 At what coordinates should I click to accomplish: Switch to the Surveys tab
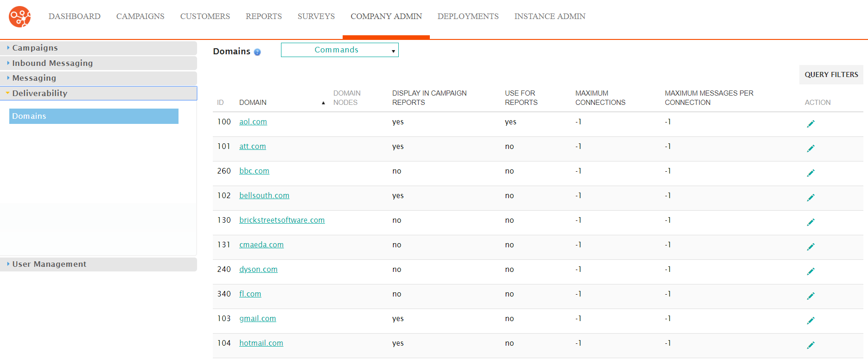pos(316,16)
